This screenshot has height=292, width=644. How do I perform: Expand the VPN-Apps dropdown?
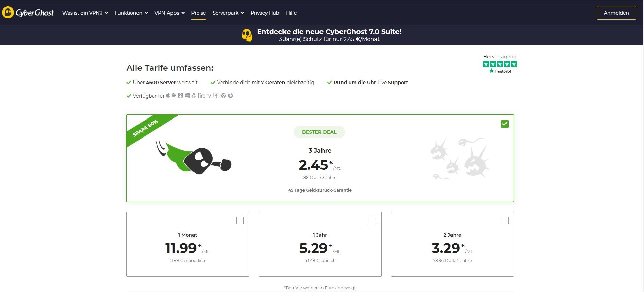click(169, 13)
